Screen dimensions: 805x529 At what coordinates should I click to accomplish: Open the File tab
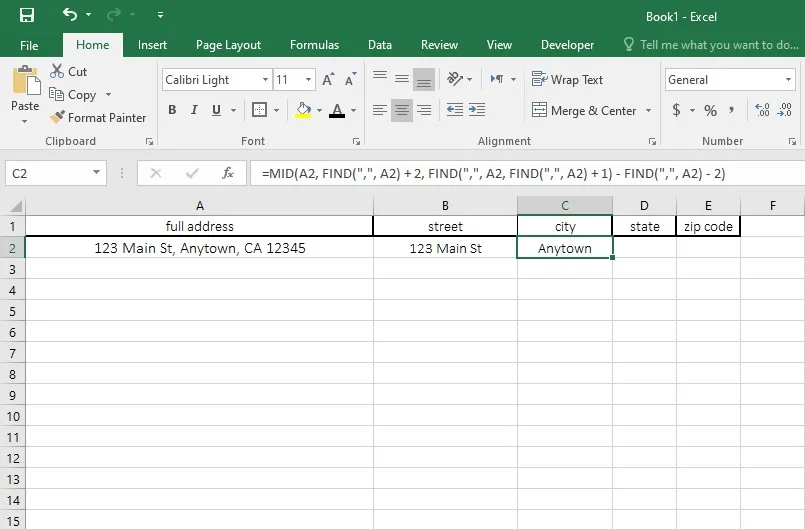[x=29, y=45]
